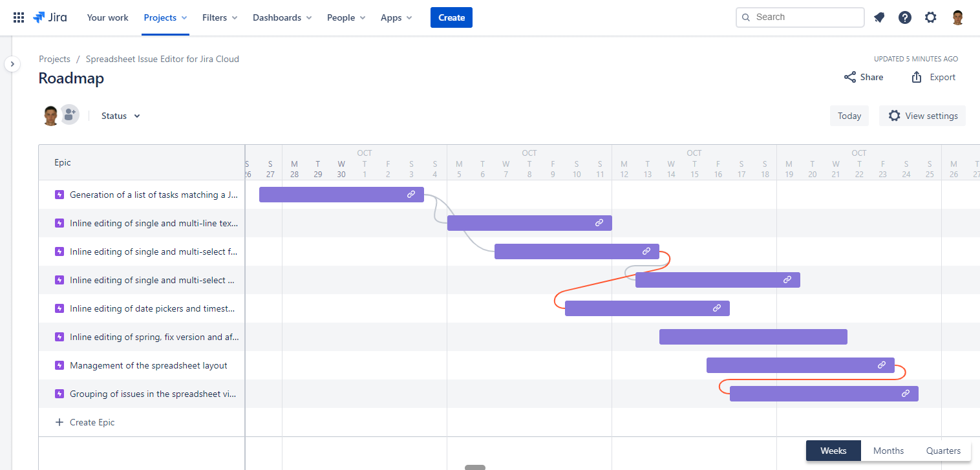Click the link icon on the Generation epic bar

pyautogui.click(x=411, y=195)
